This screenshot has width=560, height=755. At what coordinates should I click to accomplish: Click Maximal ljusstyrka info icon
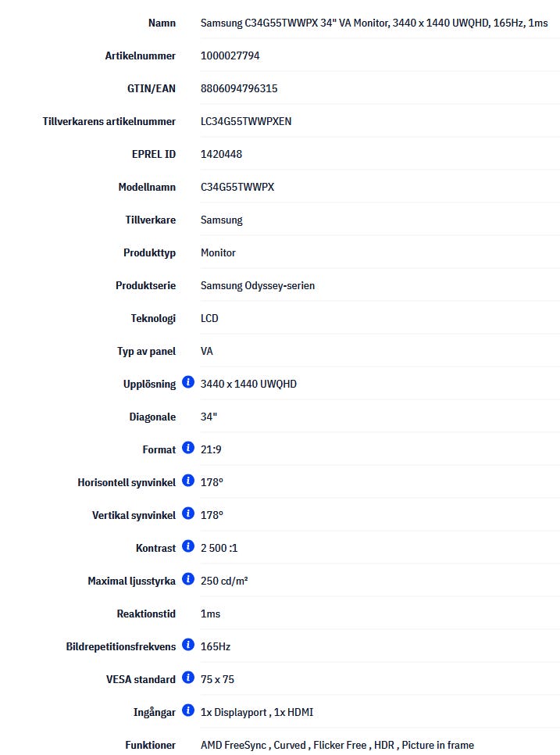point(188,578)
